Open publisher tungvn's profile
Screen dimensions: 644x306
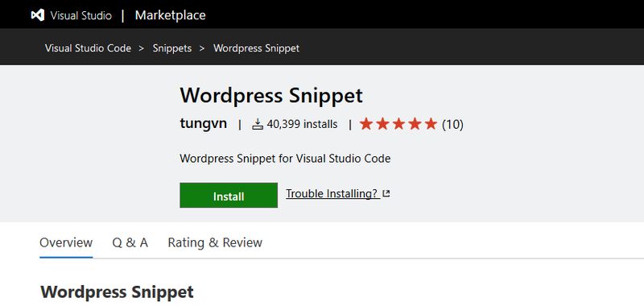(x=204, y=124)
